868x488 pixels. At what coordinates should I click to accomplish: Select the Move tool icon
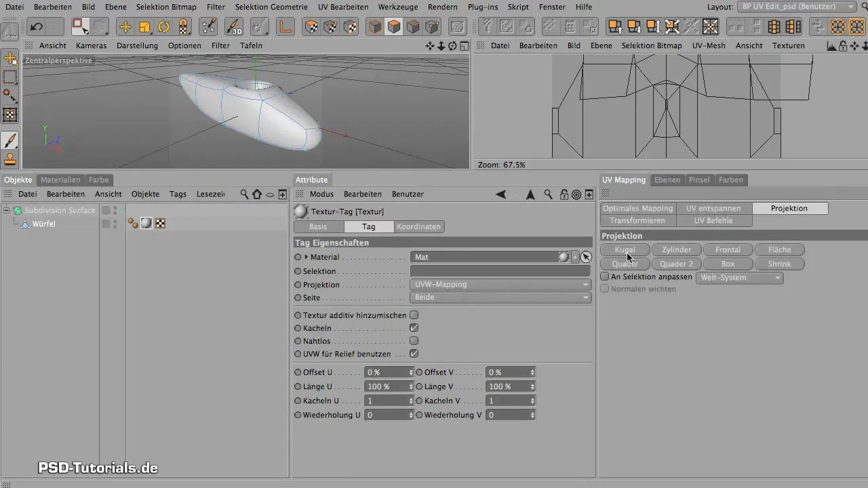pyautogui.click(x=125, y=27)
